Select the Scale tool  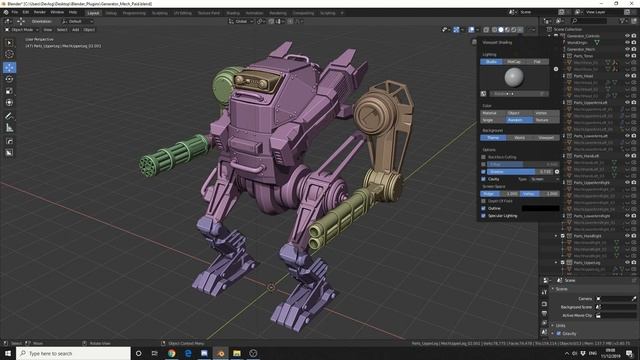pos(9,91)
